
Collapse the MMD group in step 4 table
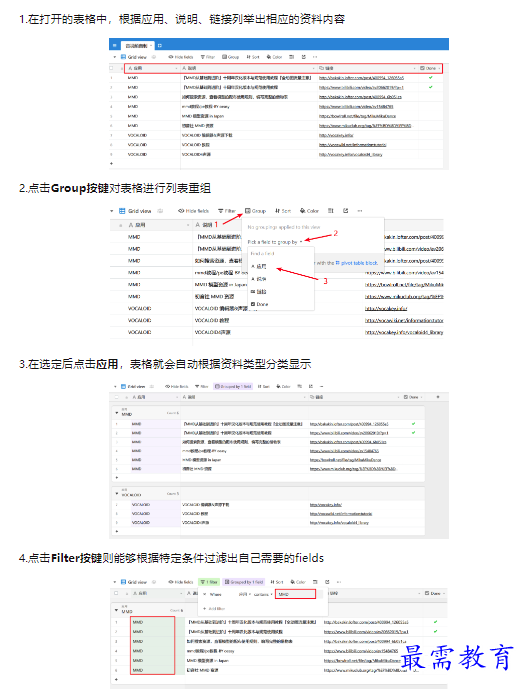[x=116, y=610]
